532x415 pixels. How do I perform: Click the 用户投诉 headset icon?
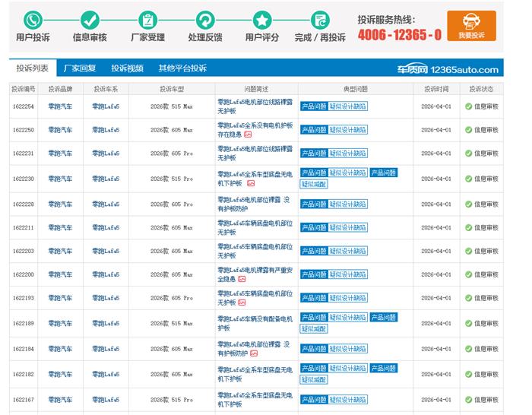(33, 20)
